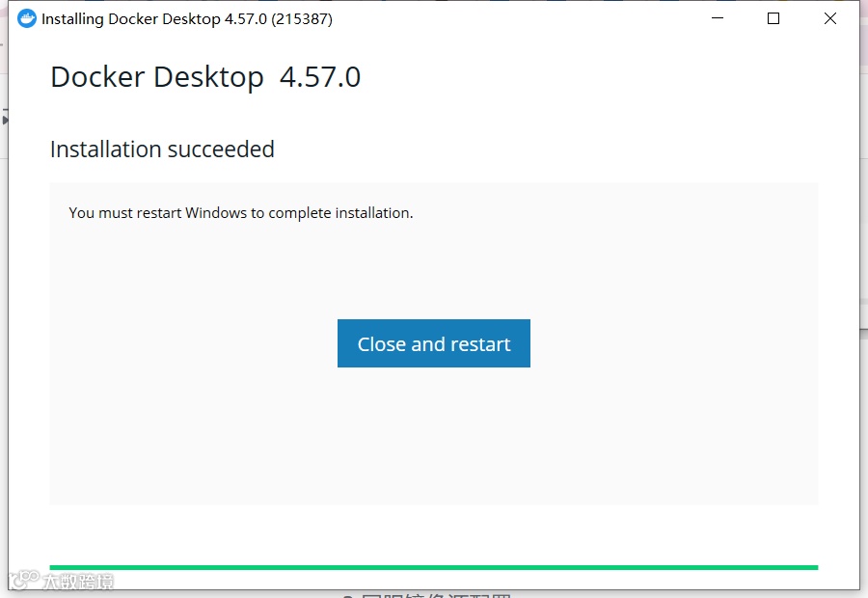Click the Close and restart button
Screen dimensions: 868x598
point(433,343)
